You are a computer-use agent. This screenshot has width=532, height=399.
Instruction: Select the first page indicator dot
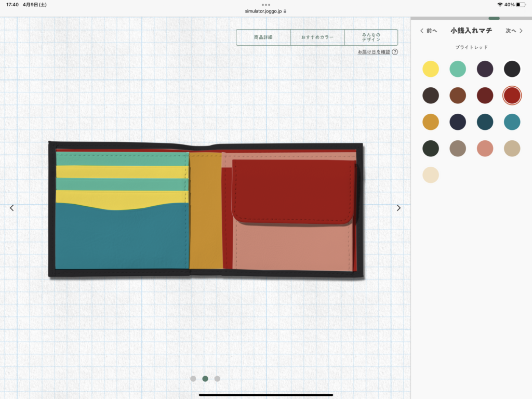click(193, 379)
